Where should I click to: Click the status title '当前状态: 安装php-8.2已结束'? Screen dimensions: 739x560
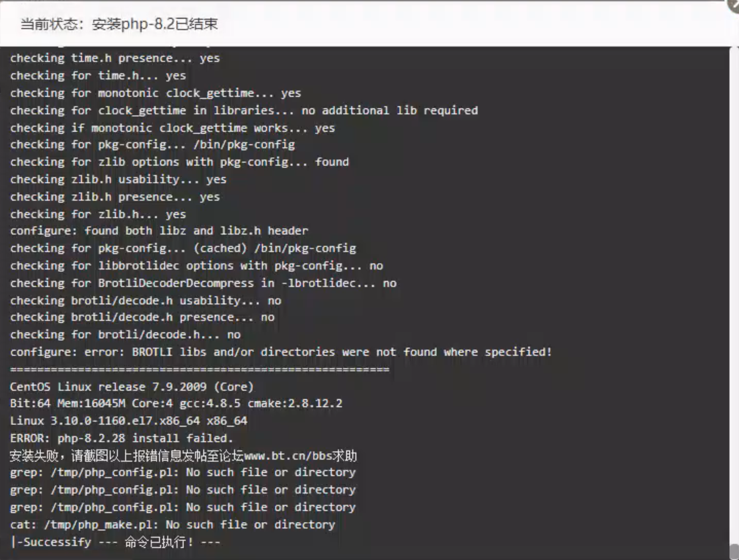(119, 24)
